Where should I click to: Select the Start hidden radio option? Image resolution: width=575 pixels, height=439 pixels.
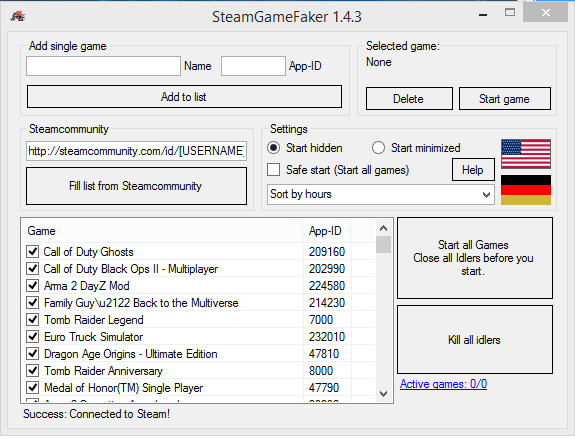click(273, 148)
